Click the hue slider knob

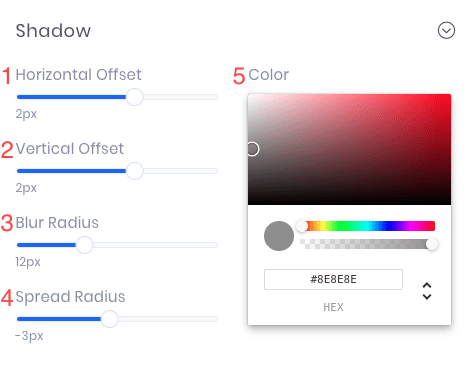pyautogui.click(x=302, y=226)
